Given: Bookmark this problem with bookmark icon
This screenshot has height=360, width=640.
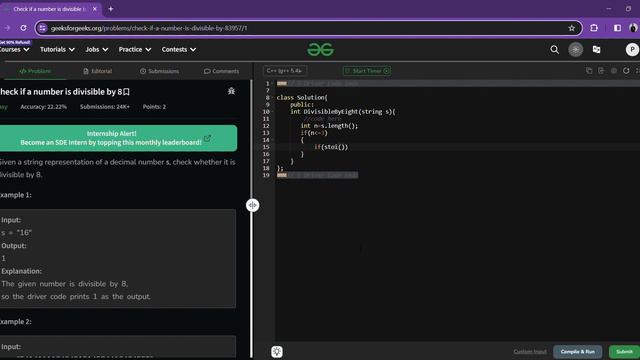Looking at the screenshot, I should pyautogui.click(x=127, y=92).
